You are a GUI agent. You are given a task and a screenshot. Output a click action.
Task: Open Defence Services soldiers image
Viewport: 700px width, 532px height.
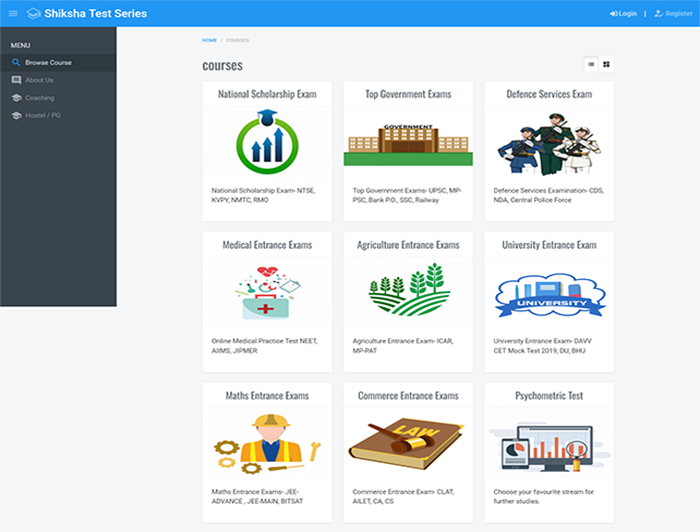(549, 145)
